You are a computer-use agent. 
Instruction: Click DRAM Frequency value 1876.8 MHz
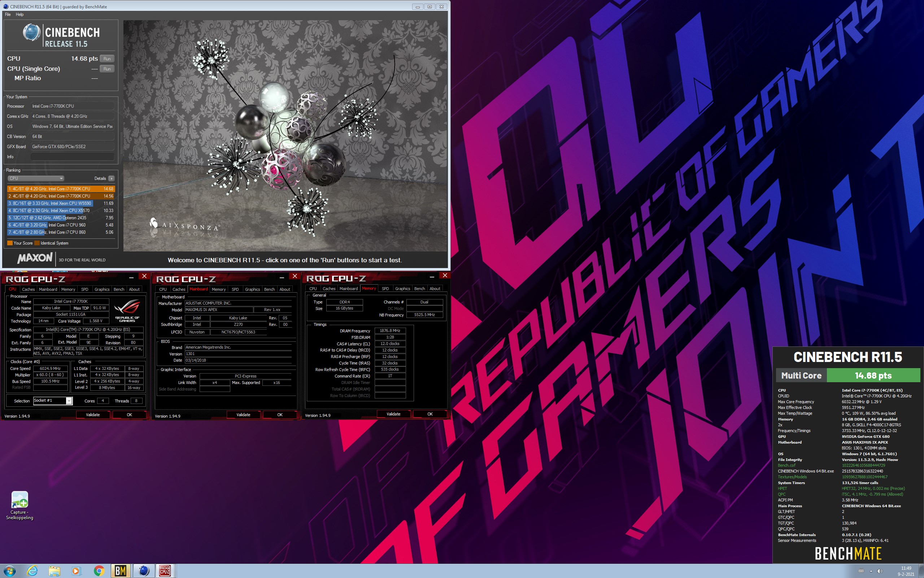(390, 331)
